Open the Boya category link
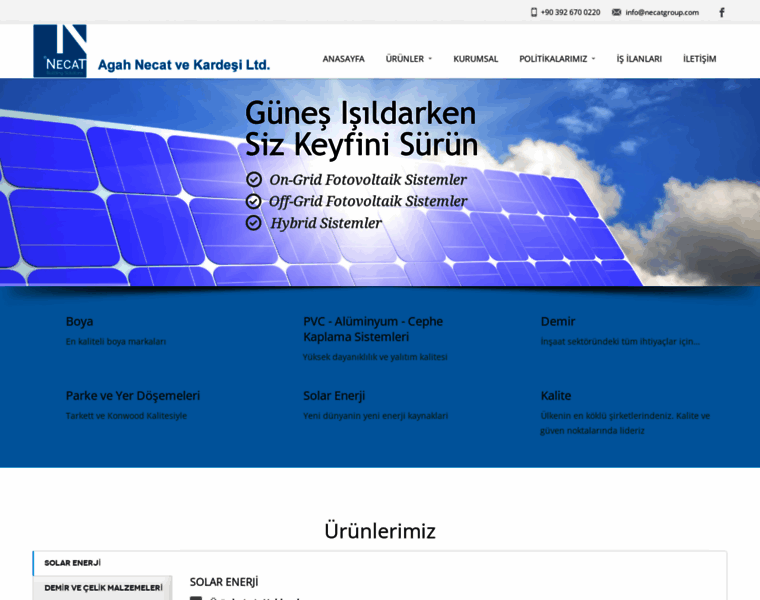The image size is (760, 600). coord(80,321)
